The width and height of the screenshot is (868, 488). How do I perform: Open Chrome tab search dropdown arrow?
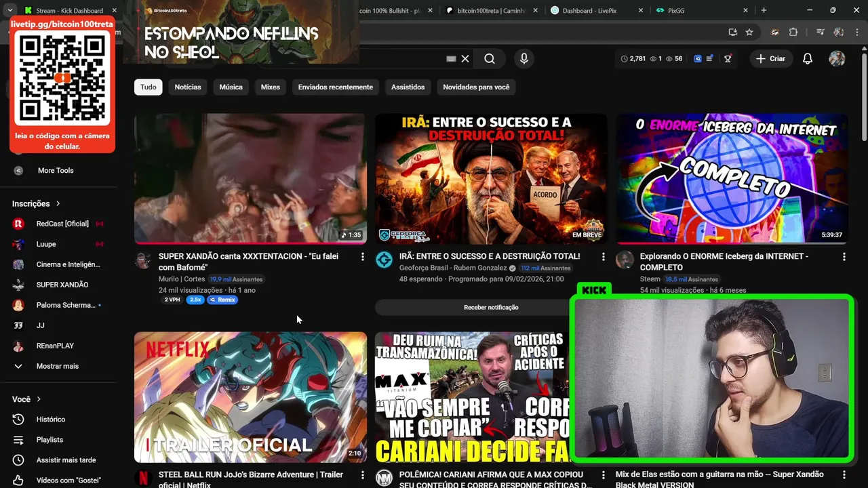click(9, 10)
